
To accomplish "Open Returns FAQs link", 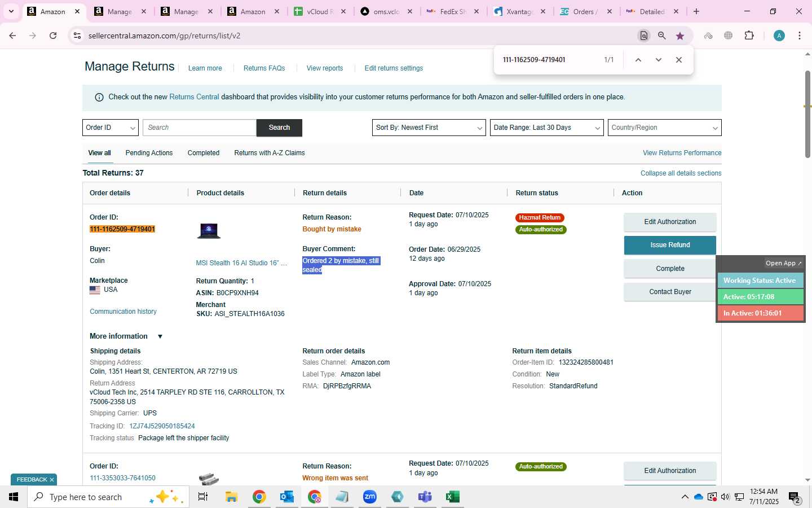I will pos(264,68).
